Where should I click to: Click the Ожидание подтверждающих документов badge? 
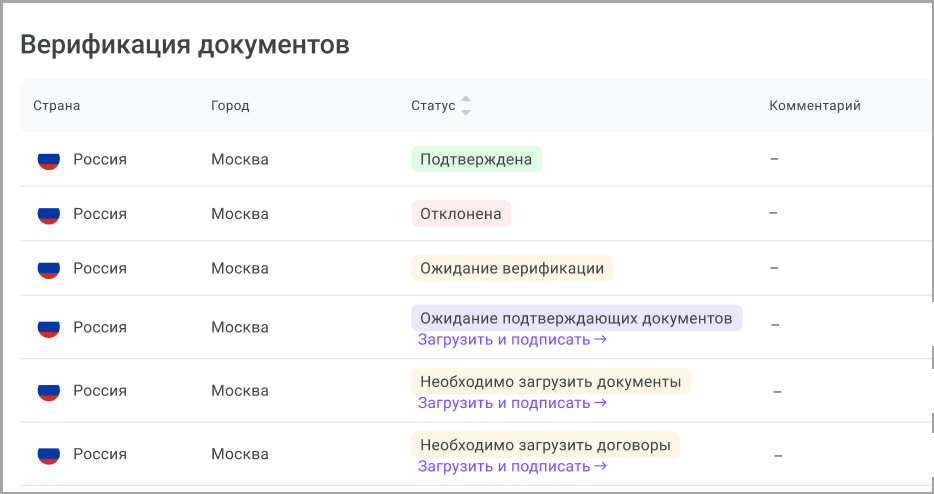coord(577,318)
